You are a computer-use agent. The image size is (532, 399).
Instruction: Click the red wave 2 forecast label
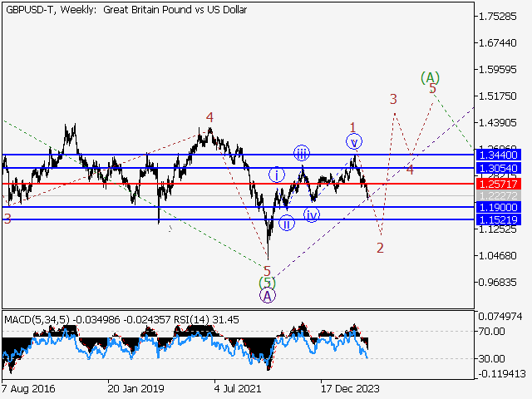380,247
